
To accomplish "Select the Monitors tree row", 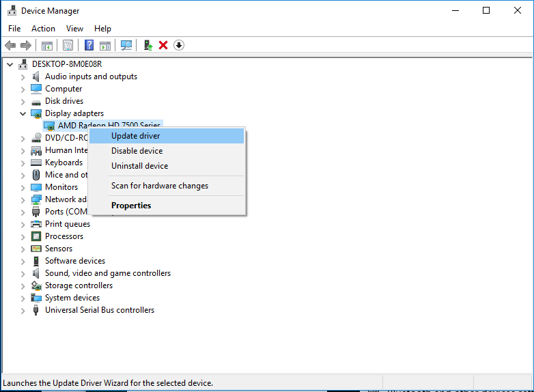I will [x=61, y=187].
